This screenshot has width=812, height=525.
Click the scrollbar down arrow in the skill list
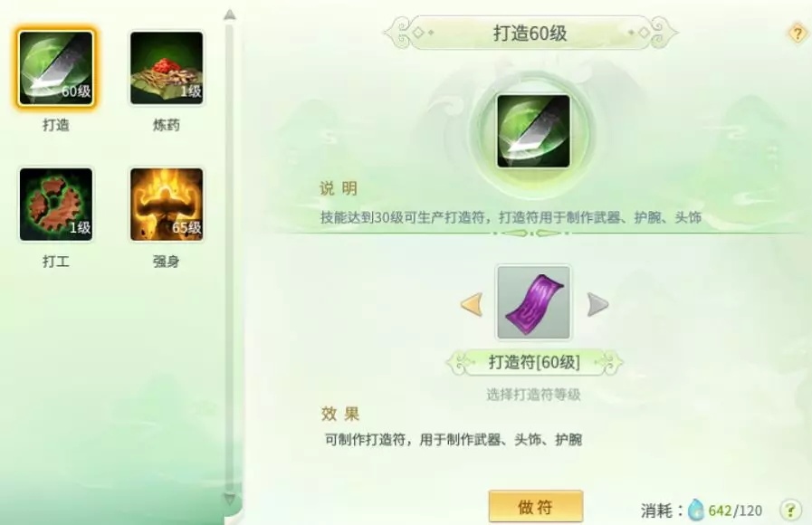(x=230, y=499)
